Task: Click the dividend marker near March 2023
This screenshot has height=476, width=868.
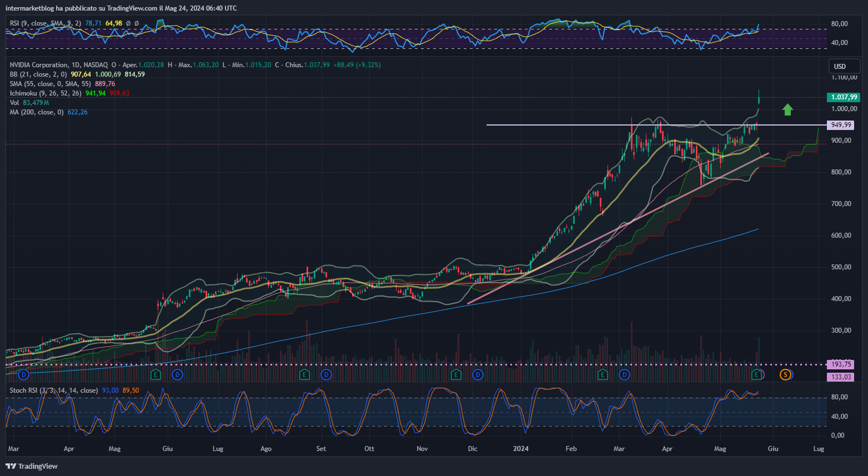Action: click(x=23, y=375)
